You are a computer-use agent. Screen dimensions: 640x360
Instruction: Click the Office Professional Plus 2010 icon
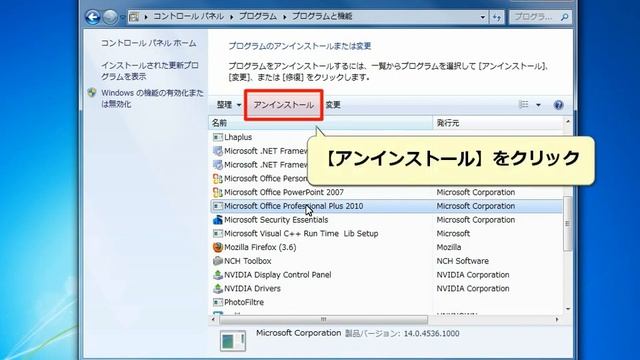218,206
